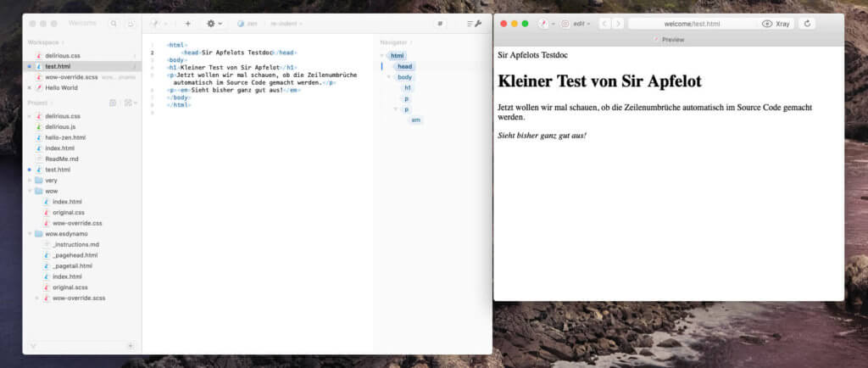Click the head Sir Apfelots Testdoc code line
The image size is (868, 368).
click(238, 53)
